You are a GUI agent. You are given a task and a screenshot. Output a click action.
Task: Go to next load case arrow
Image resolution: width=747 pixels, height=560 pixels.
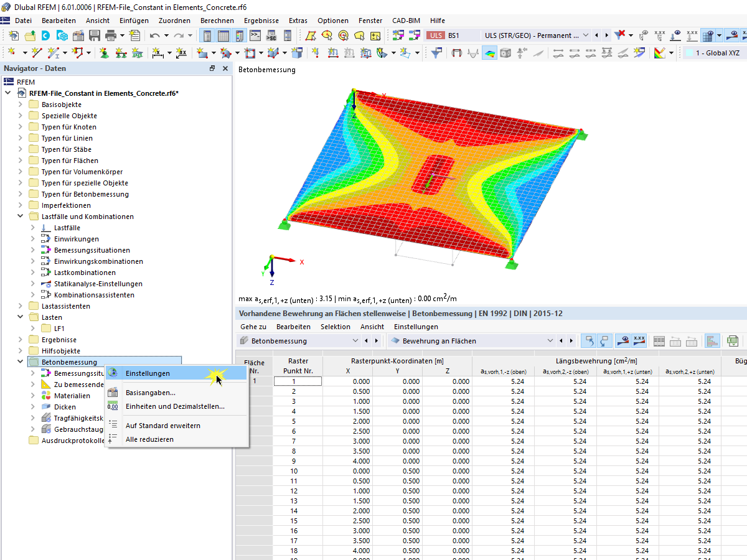coord(606,35)
